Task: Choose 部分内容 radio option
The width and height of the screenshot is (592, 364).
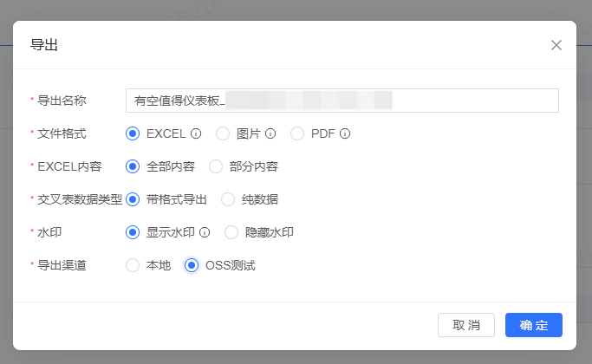Action: coord(216,166)
